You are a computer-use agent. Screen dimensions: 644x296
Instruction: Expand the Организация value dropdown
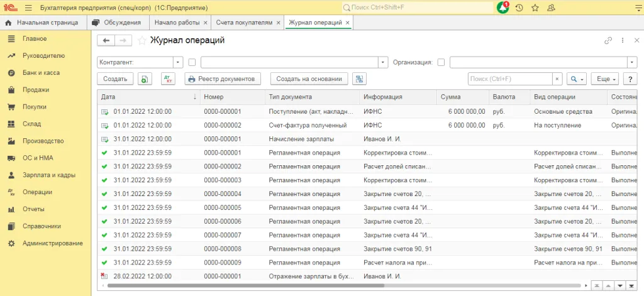click(632, 62)
